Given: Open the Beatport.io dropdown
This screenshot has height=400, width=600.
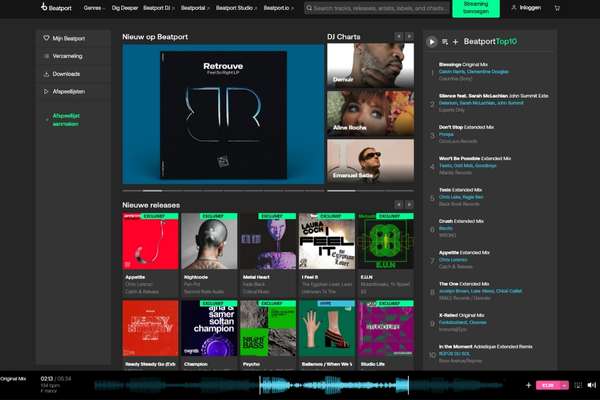Looking at the screenshot, I should point(279,8).
